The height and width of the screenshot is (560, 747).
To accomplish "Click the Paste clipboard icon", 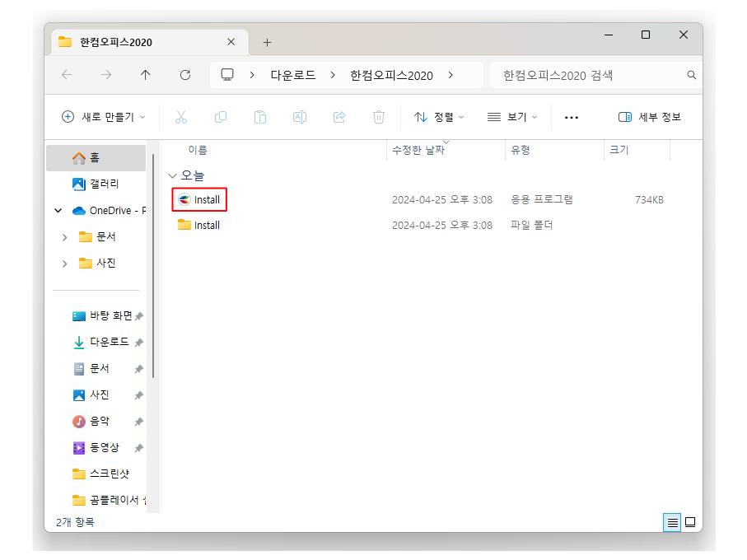I will tap(260, 117).
